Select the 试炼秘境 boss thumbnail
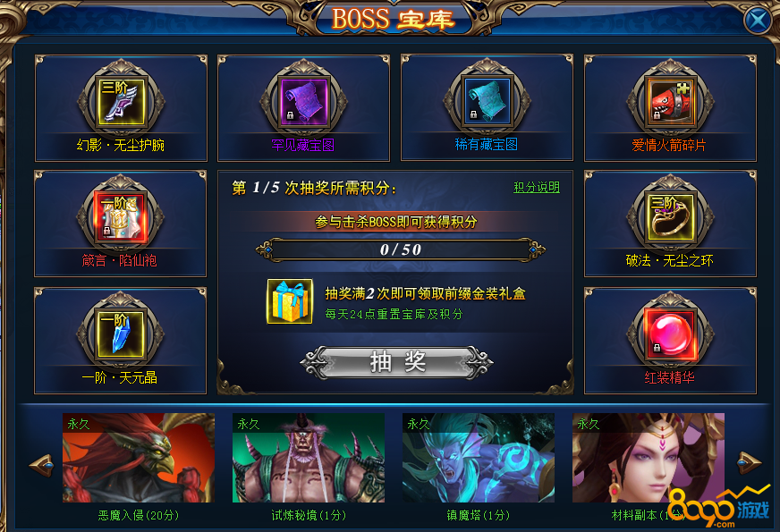This screenshot has height=532, width=780. [x=309, y=458]
